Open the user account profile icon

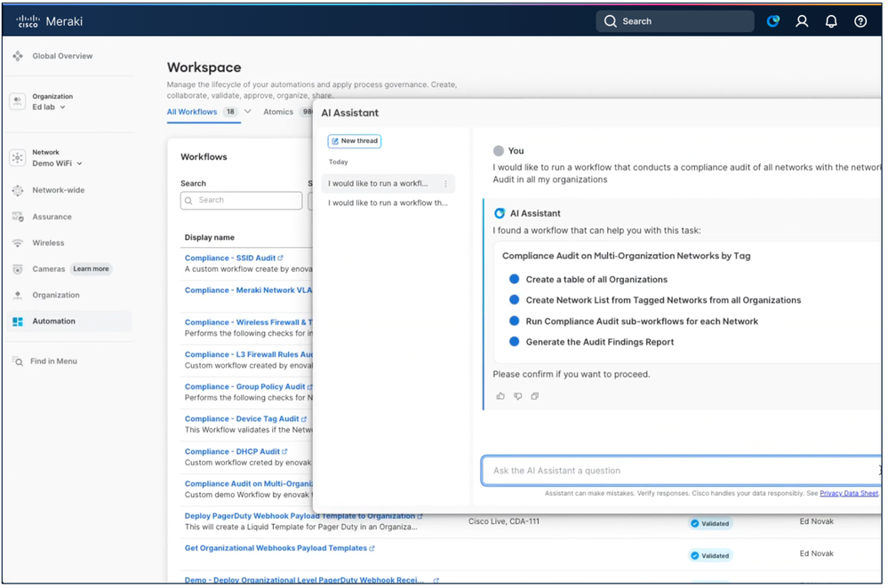point(802,21)
